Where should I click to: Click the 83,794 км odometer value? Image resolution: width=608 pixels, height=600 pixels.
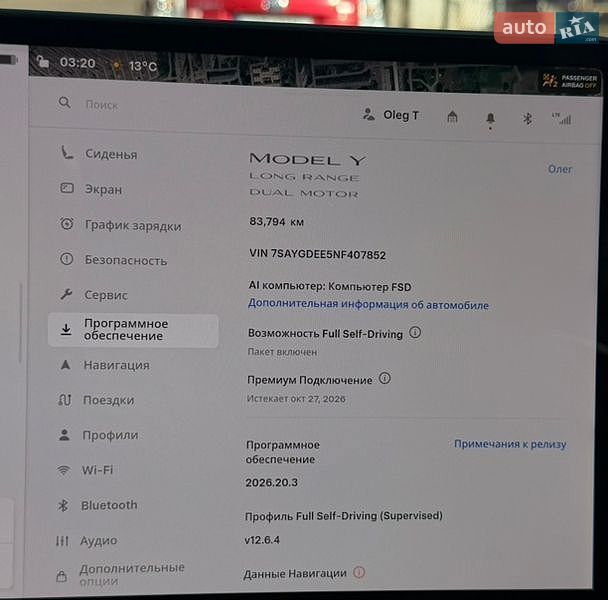pyautogui.click(x=276, y=221)
